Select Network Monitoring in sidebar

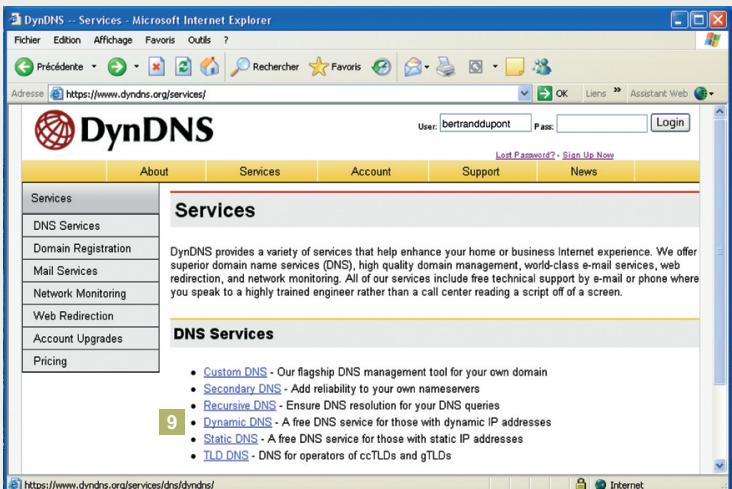click(x=91, y=293)
